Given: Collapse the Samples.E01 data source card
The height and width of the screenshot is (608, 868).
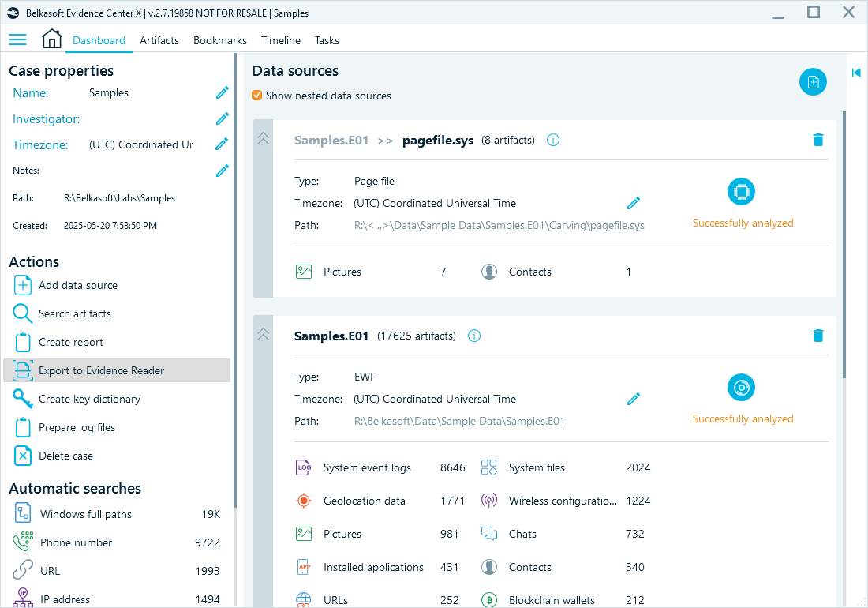Looking at the screenshot, I should tap(263, 335).
